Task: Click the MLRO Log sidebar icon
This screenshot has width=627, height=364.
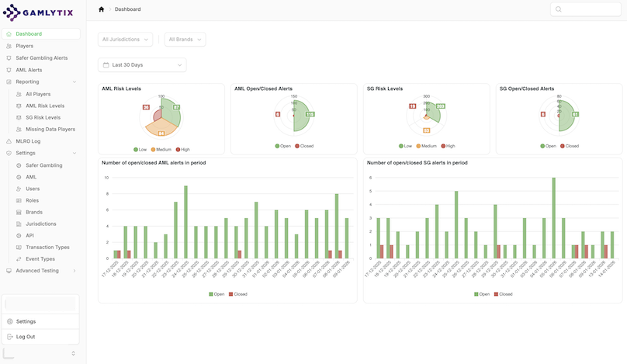Action: click(9, 141)
